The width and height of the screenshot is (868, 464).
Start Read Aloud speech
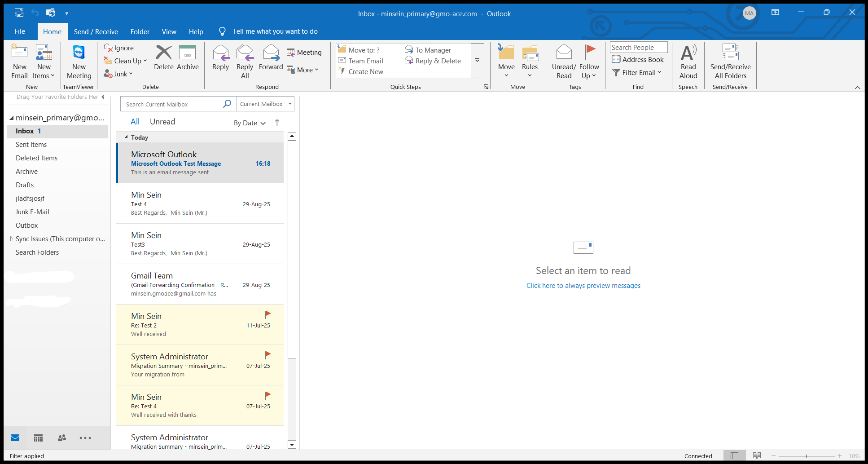pos(688,62)
